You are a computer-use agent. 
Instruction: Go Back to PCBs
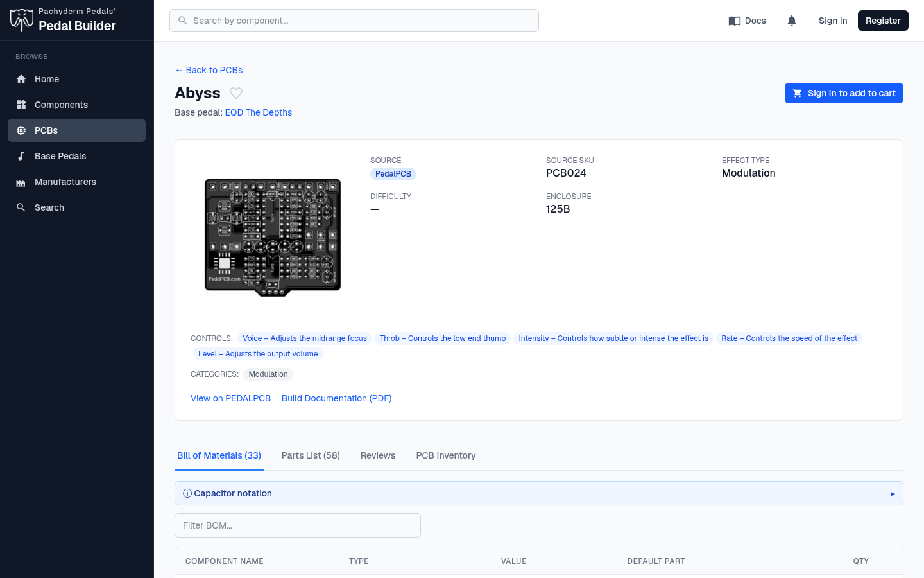click(x=209, y=70)
